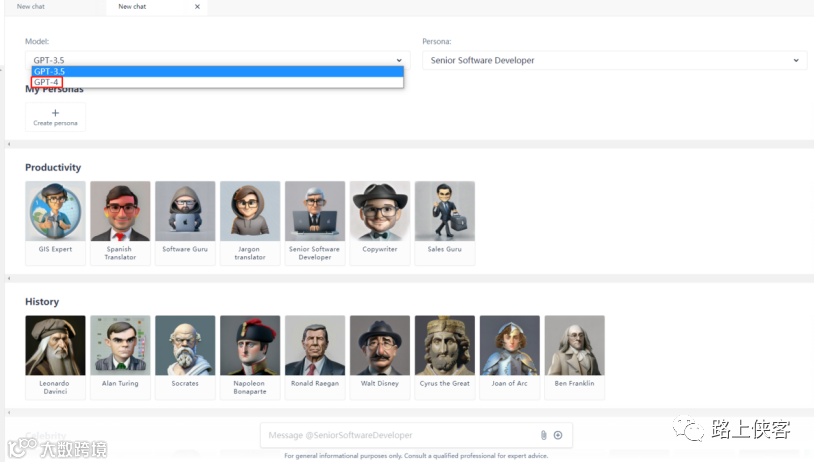This screenshot has height=465, width=817.
Task: Click the Productivity section heading
Action: [53, 167]
